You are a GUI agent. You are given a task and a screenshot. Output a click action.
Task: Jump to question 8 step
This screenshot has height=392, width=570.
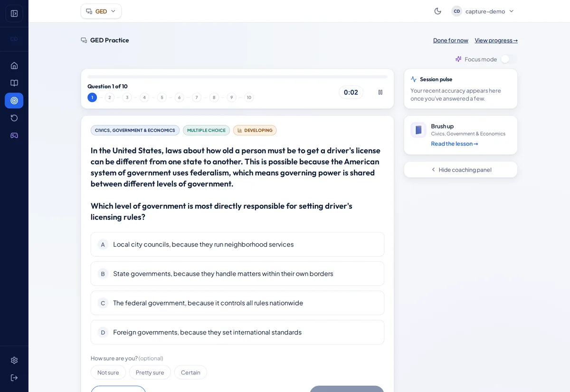click(x=214, y=97)
